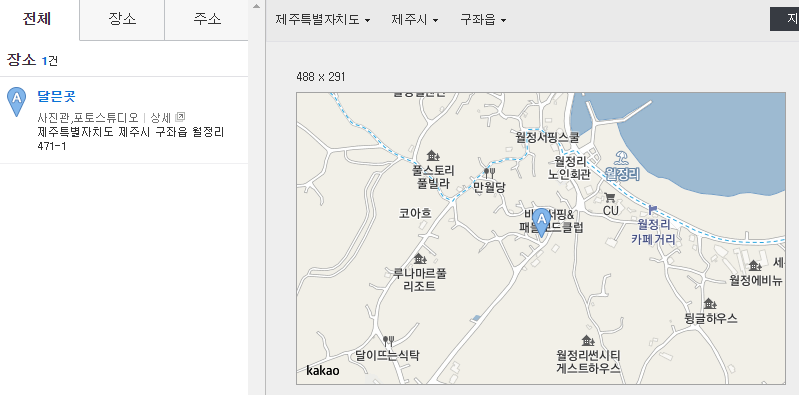Open the 제주특별자치도 region dropdown
The height and width of the screenshot is (395, 799).
(x=323, y=20)
